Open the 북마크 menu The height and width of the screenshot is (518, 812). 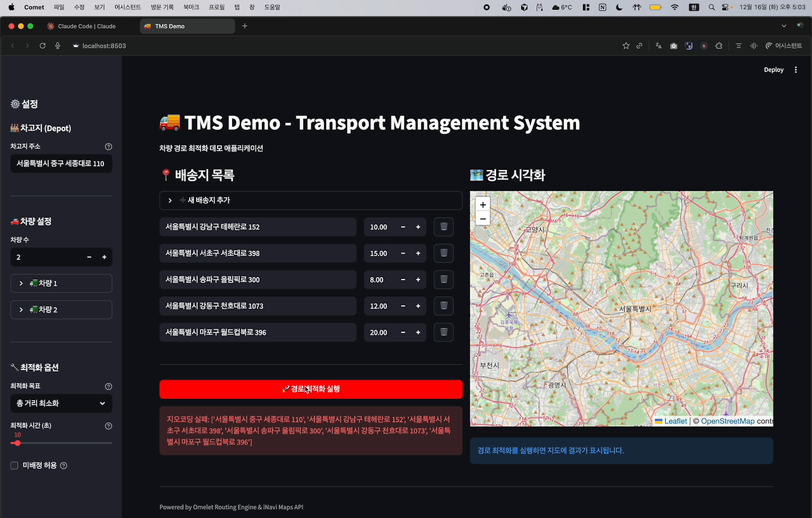tap(191, 7)
